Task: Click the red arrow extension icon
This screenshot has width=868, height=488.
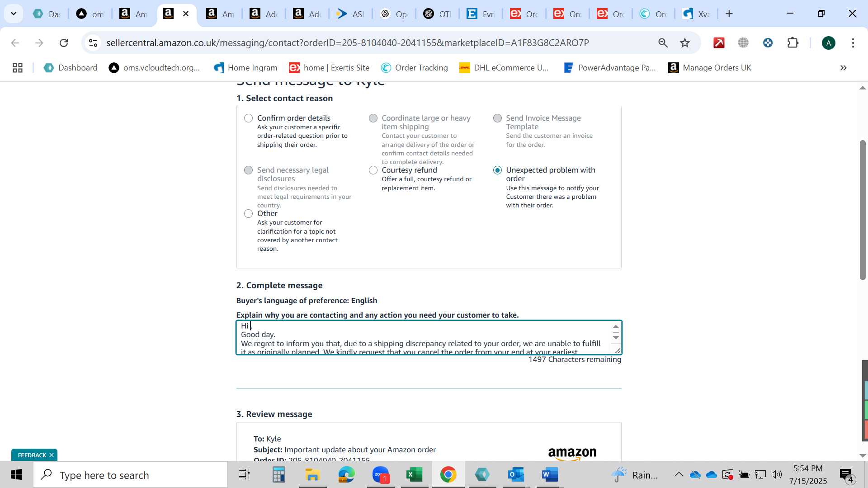Action: coord(719,43)
